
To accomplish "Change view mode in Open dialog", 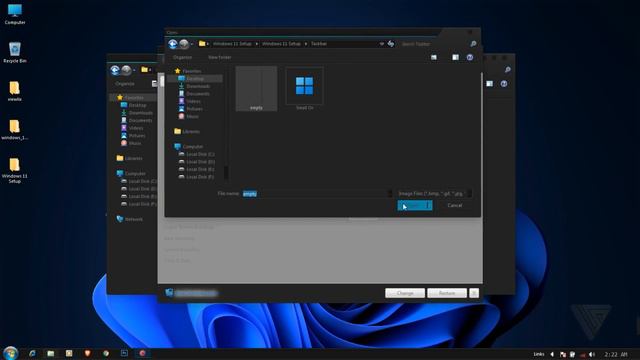I will (x=434, y=58).
